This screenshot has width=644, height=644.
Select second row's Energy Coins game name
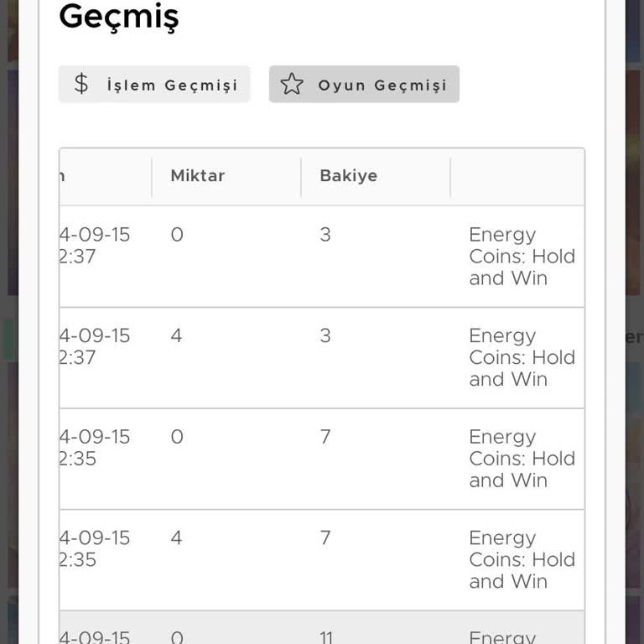click(522, 357)
